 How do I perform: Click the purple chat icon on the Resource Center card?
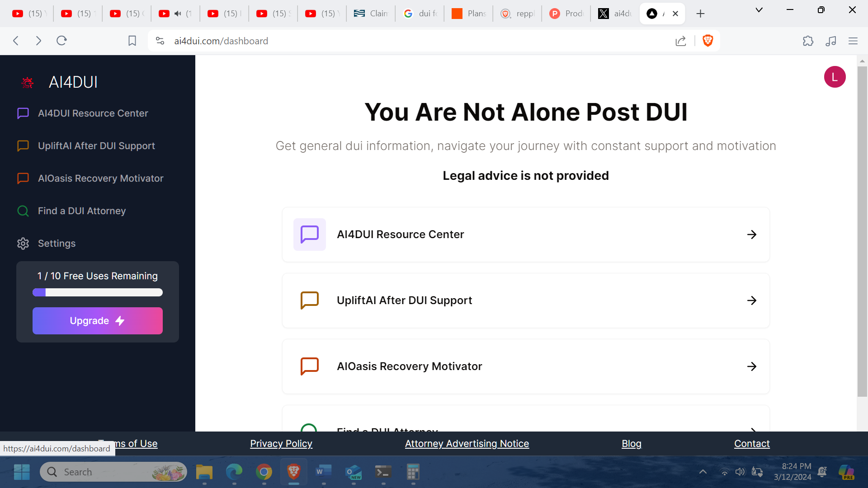(x=310, y=235)
